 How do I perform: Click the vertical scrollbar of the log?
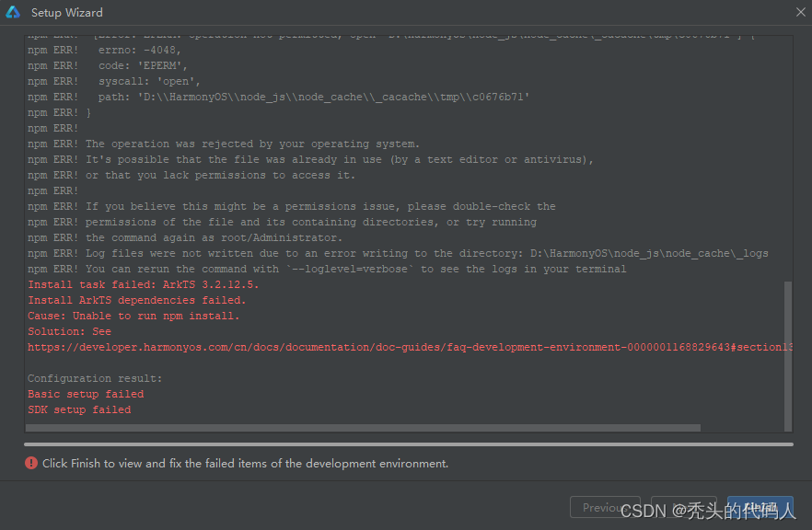788,356
